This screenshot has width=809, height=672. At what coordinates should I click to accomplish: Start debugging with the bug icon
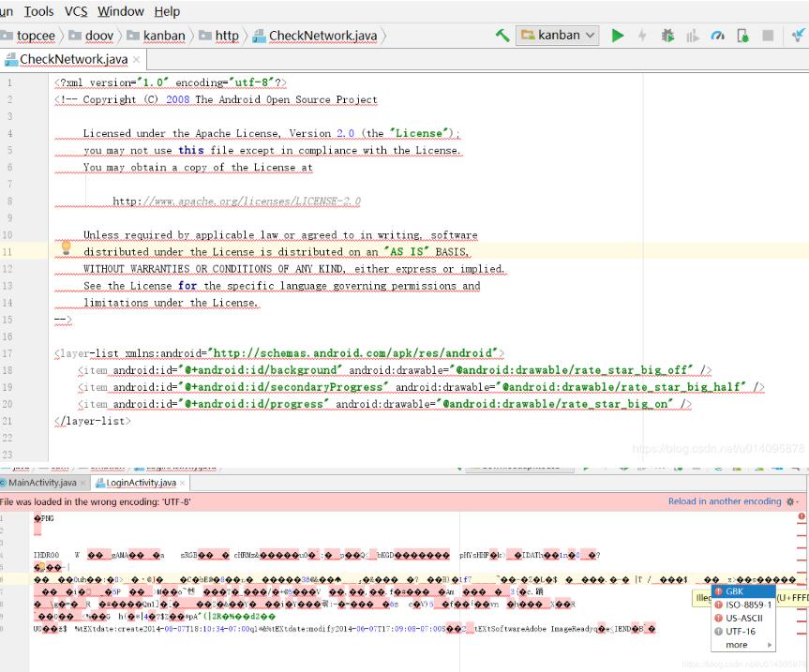pyautogui.click(x=668, y=33)
